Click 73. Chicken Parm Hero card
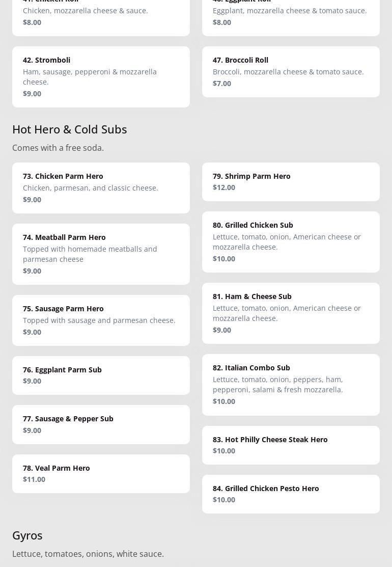This screenshot has height=567, width=392. point(101,187)
